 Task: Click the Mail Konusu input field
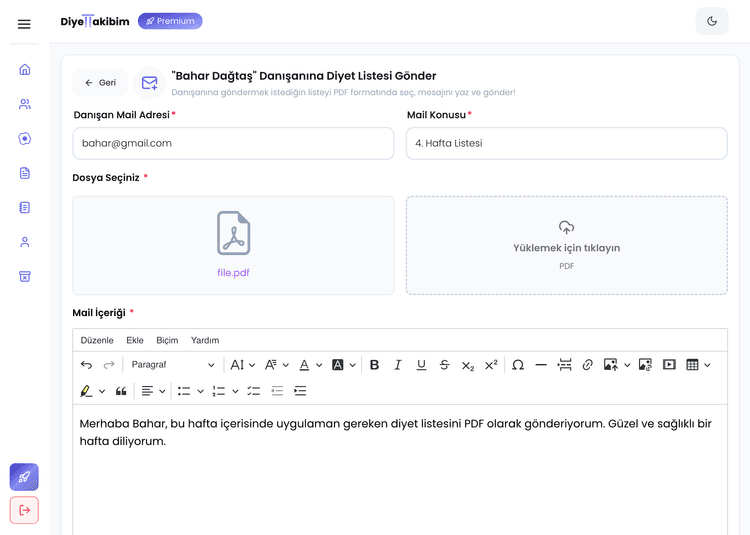click(566, 143)
